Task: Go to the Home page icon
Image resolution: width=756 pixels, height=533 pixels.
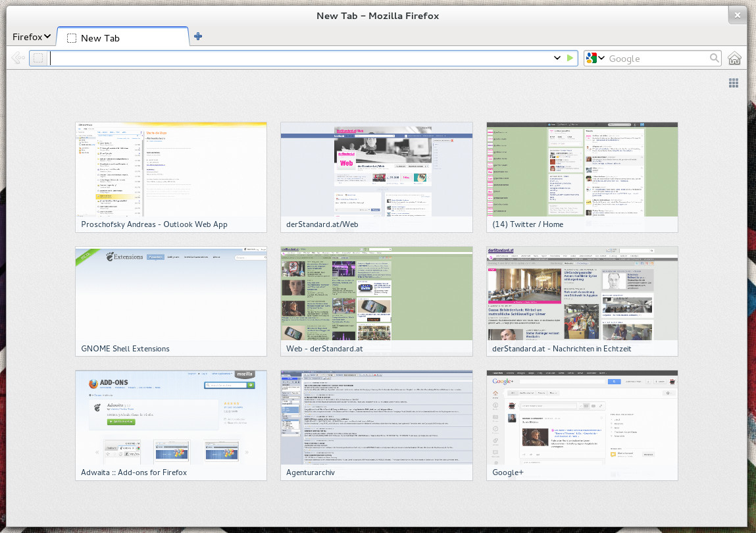Action: pos(734,59)
